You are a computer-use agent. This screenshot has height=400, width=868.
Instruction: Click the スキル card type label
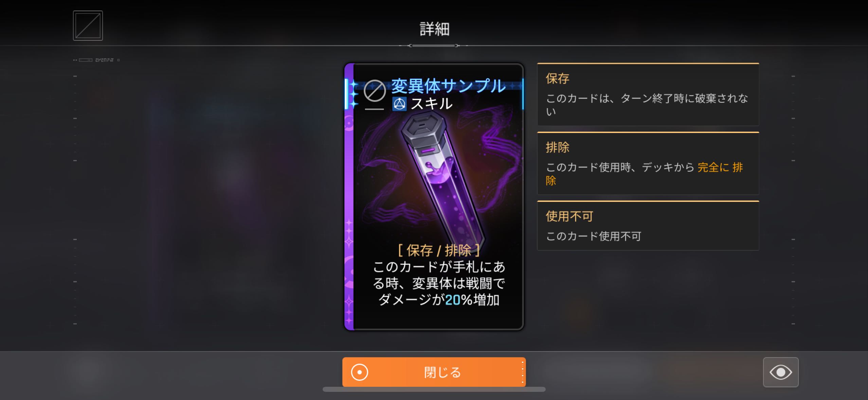coord(432,103)
